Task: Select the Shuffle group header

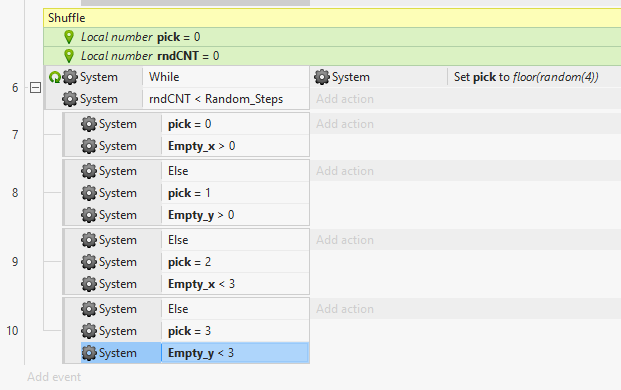Action: [332, 18]
